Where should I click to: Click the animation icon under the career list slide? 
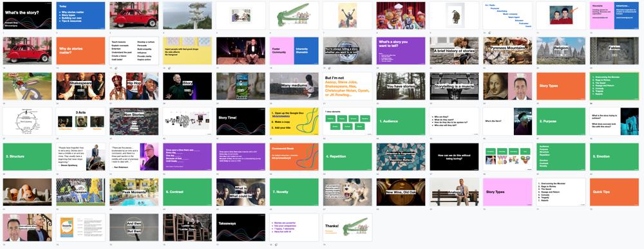(x=490, y=32)
